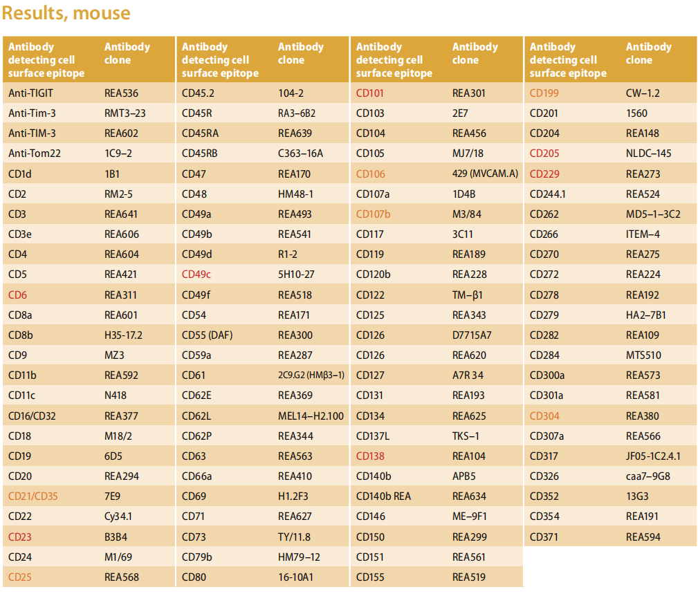Click the orange CD21/CD35 entry
The image size is (700, 596).
(33, 496)
